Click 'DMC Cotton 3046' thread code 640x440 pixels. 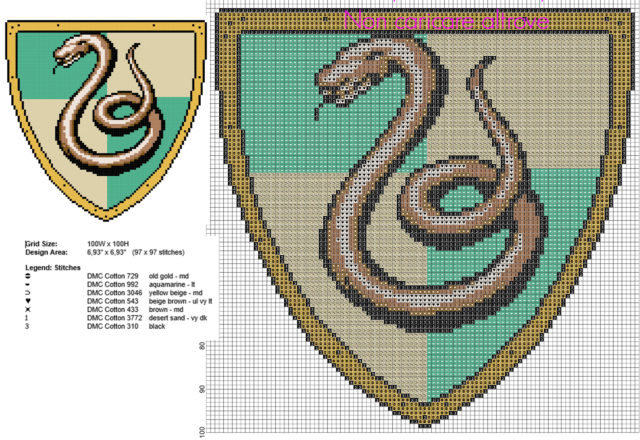[115, 293]
